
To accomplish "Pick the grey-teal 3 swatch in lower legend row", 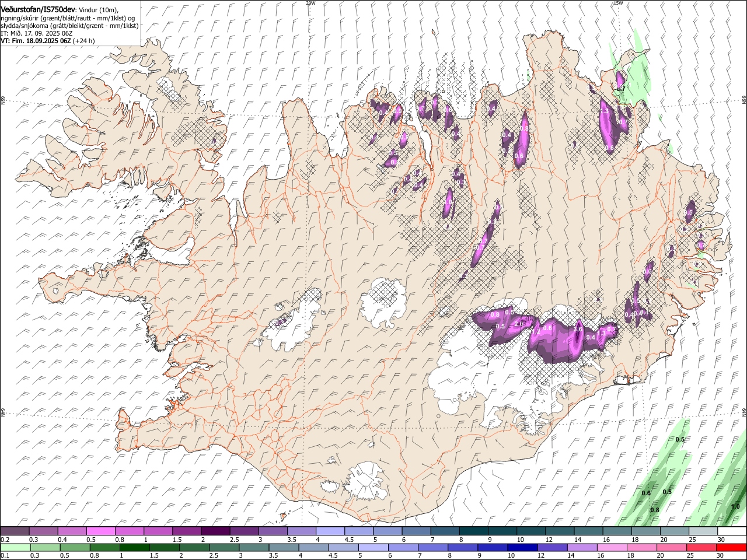I will coord(254,547).
